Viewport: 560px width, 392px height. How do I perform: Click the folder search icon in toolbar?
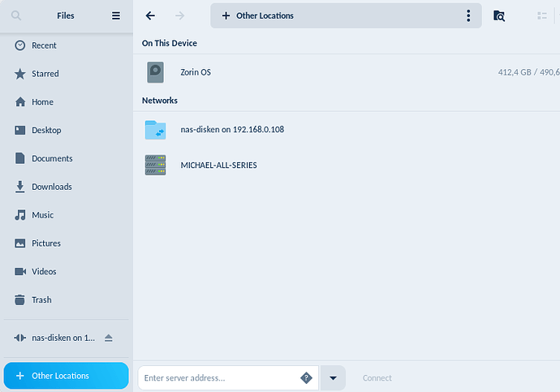[x=499, y=15]
